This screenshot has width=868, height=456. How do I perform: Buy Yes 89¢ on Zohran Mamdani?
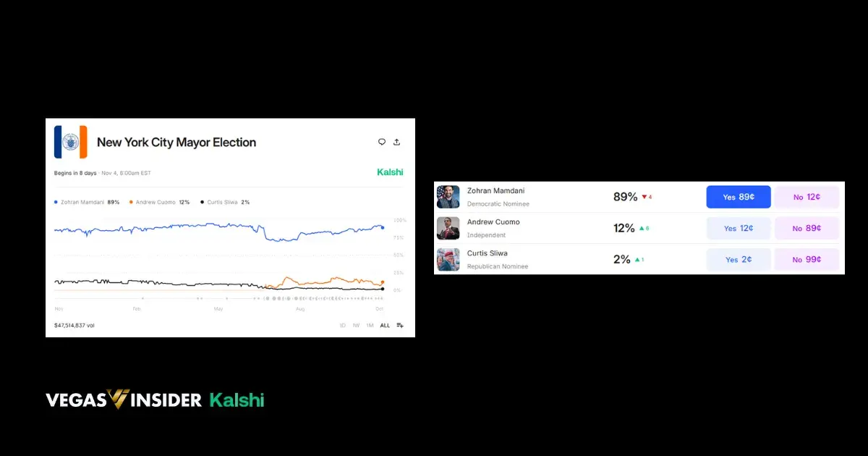tap(738, 196)
